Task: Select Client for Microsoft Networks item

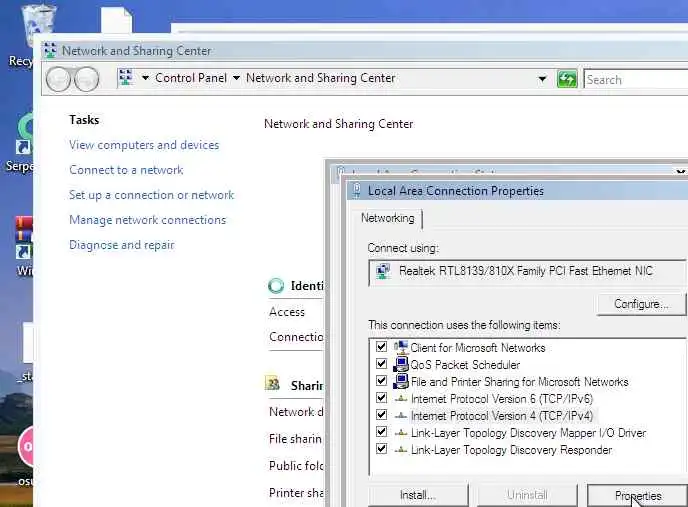Action: [x=478, y=348]
